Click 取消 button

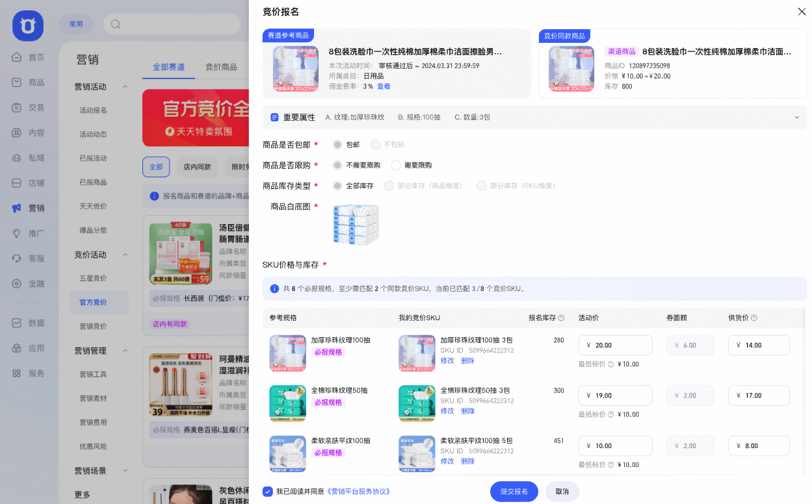pos(562,492)
